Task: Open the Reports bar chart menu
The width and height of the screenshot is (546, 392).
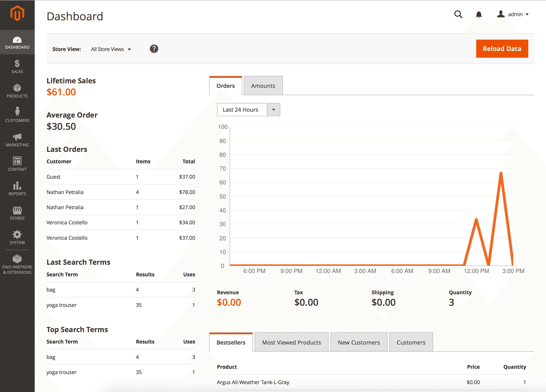Action: pos(17,189)
